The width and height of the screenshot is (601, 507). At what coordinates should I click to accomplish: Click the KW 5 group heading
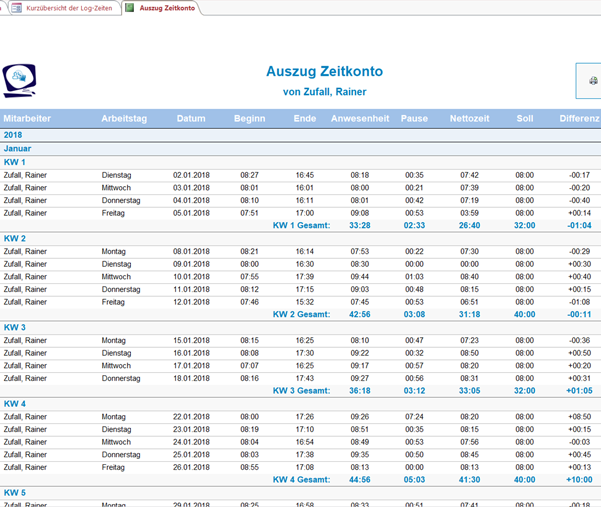pyautogui.click(x=15, y=492)
